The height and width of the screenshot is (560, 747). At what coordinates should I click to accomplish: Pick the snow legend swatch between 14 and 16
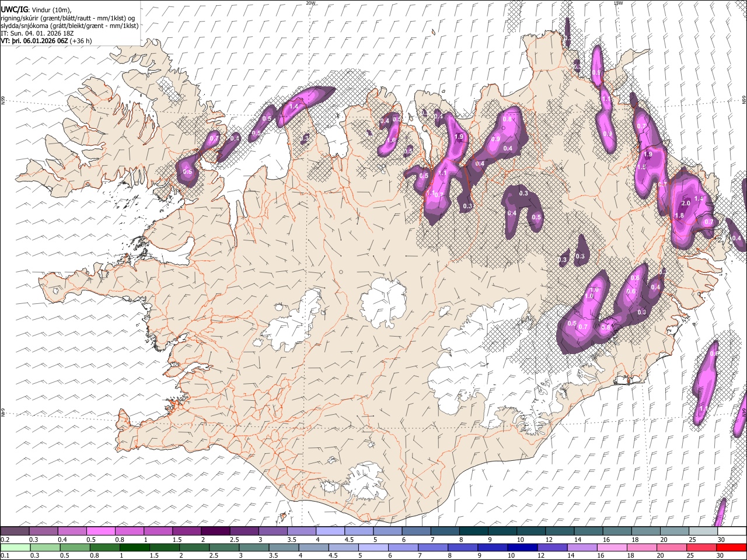pos(588,531)
